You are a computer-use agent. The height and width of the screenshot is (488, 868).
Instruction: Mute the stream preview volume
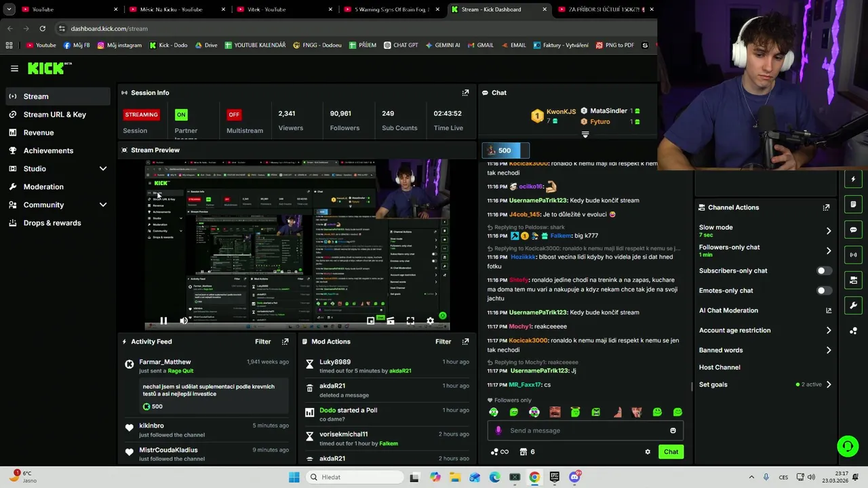point(184,321)
